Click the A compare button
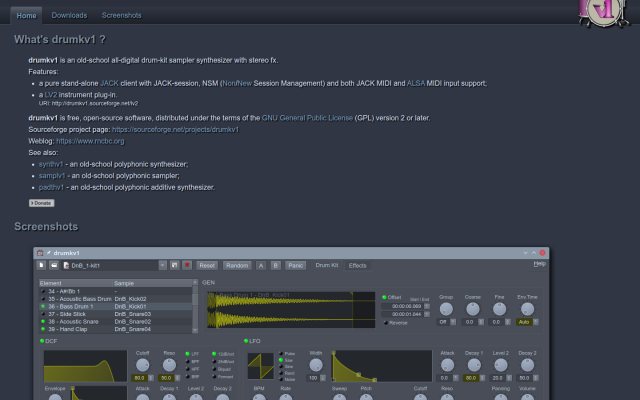This screenshot has width=640, height=400. pos(261,265)
